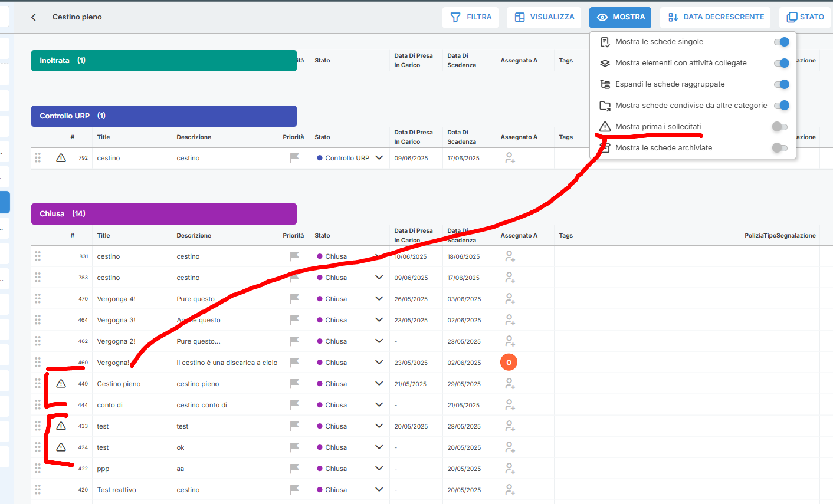
Task: Click the drag handle of row 470
Action: [38, 299]
